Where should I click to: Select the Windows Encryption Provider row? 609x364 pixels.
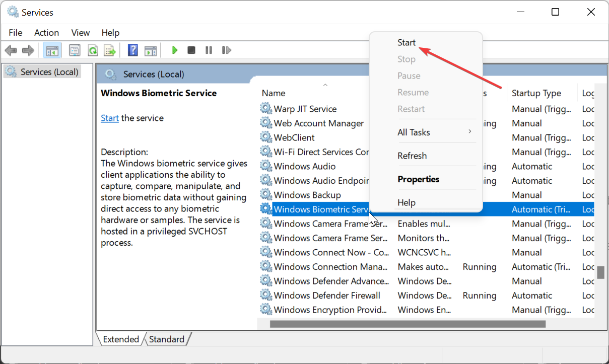(426, 310)
